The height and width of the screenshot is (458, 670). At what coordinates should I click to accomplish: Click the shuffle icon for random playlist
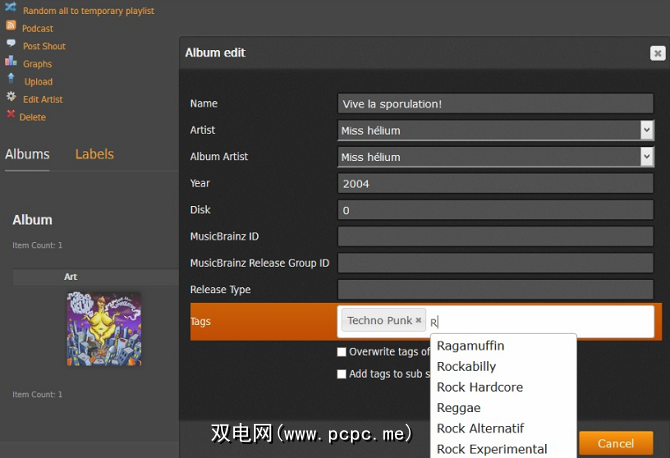(x=11, y=7)
